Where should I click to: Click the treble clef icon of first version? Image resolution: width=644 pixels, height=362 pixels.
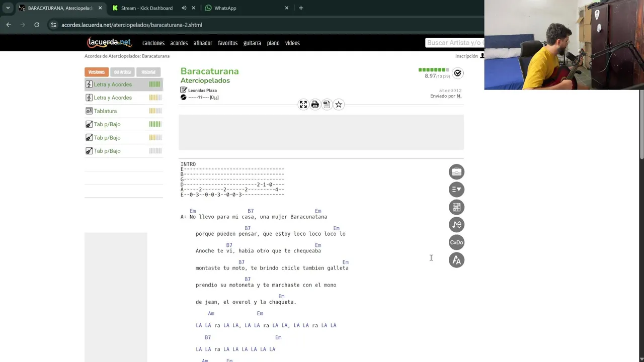(x=89, y=84)
